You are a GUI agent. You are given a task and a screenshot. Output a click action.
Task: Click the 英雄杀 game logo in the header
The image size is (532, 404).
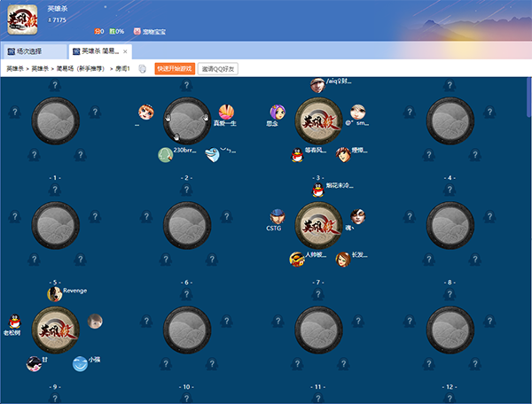point(22,19)
